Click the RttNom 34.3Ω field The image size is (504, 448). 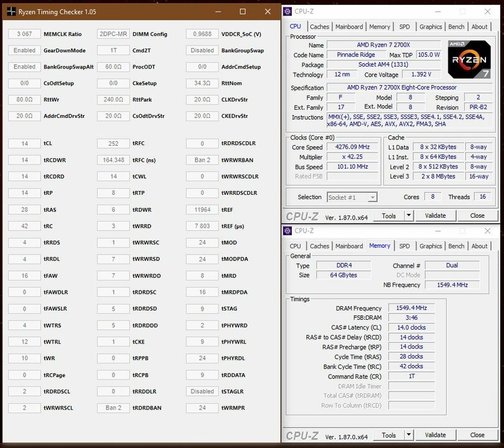pyautogui.click(x=202, y=83)
